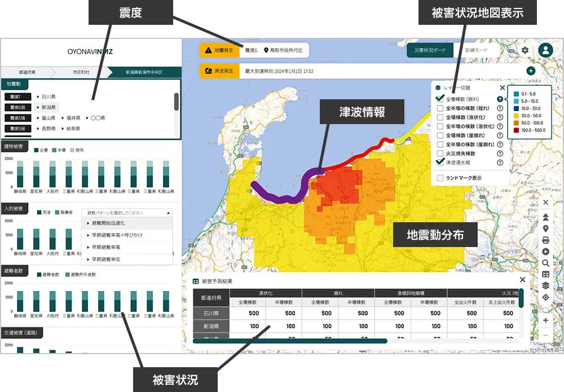Go to 市区町村 breadcrumb step
This screenshot has width=564, height=392.
coord(81,72)
